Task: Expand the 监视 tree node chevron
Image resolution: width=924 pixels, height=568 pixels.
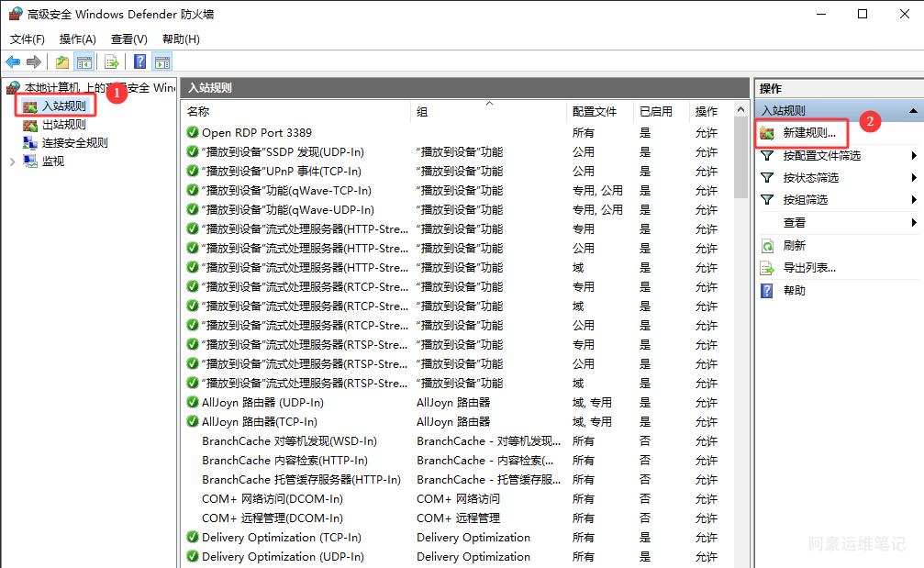Action: [12, 161]
